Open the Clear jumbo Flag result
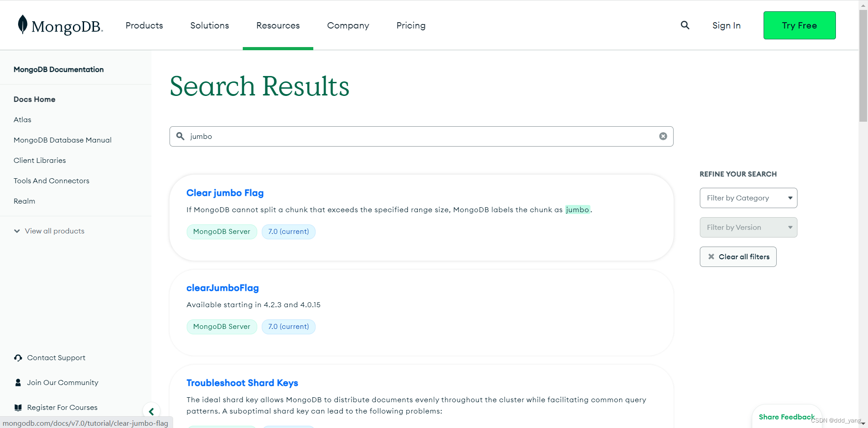Viewport: 868px width, 428px height. point(225,193)
